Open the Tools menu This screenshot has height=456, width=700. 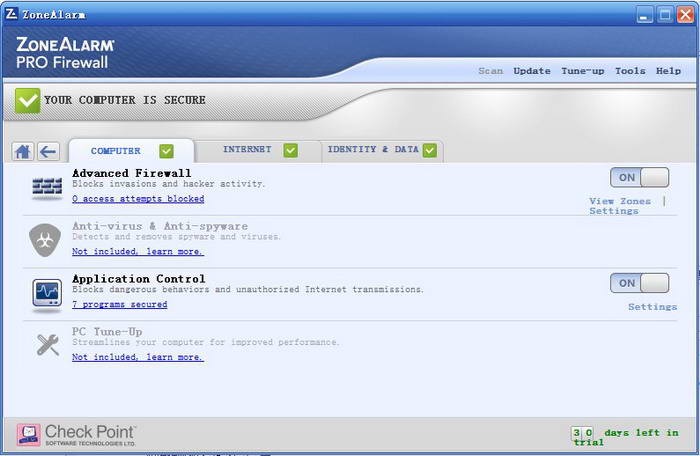pos(630,71)
